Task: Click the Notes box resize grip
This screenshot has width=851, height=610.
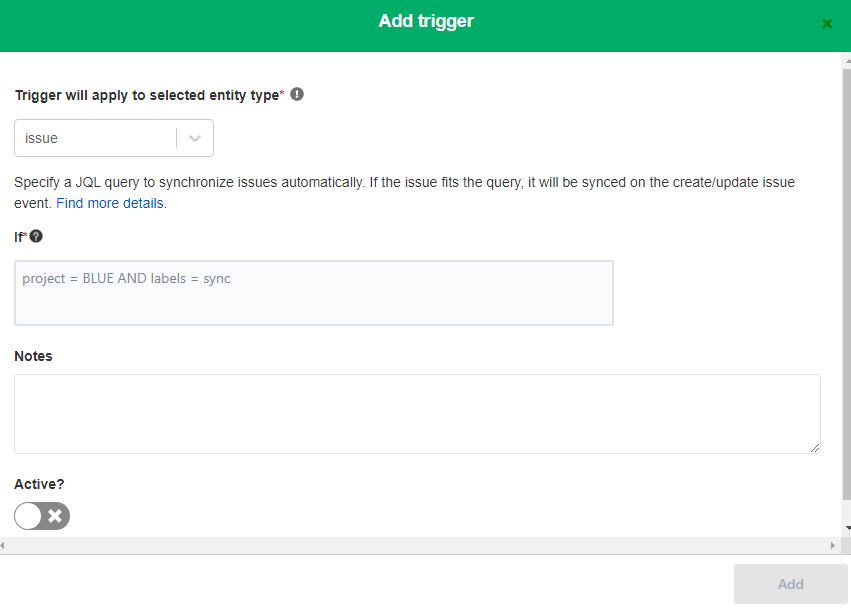Action: click(x=815, y=448)
